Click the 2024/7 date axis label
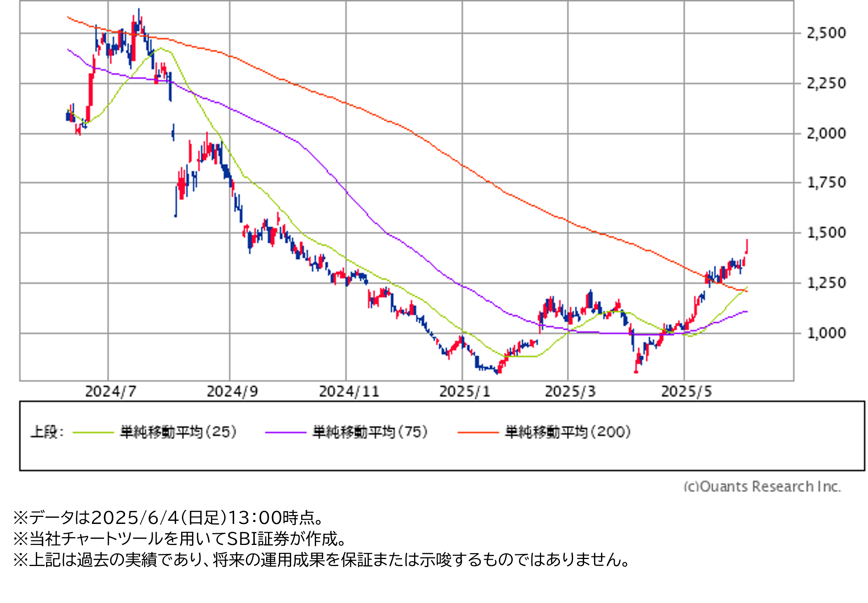The width and height of the screenshot is (868, 603). pyautogui.click(x=111, y=391)
